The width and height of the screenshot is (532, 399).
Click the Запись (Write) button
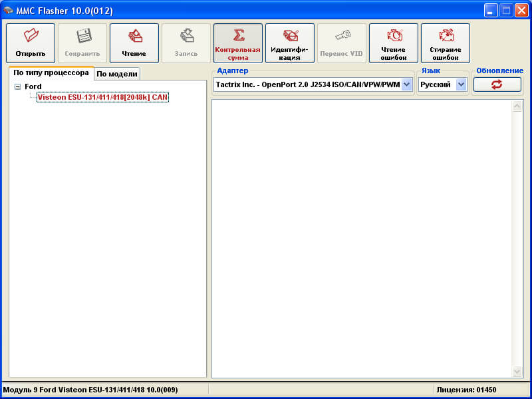(x=186, y=43)
